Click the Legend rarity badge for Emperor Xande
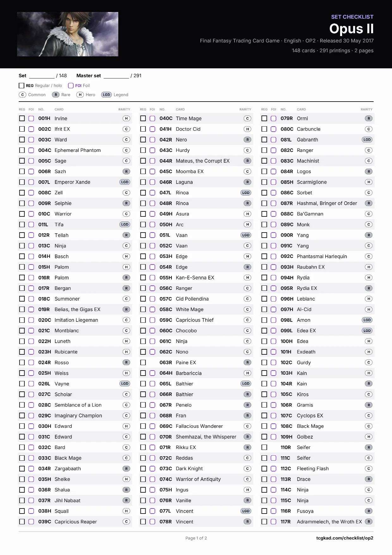The height and width of the screenshot is (555, 392). [x=125, y=182]
